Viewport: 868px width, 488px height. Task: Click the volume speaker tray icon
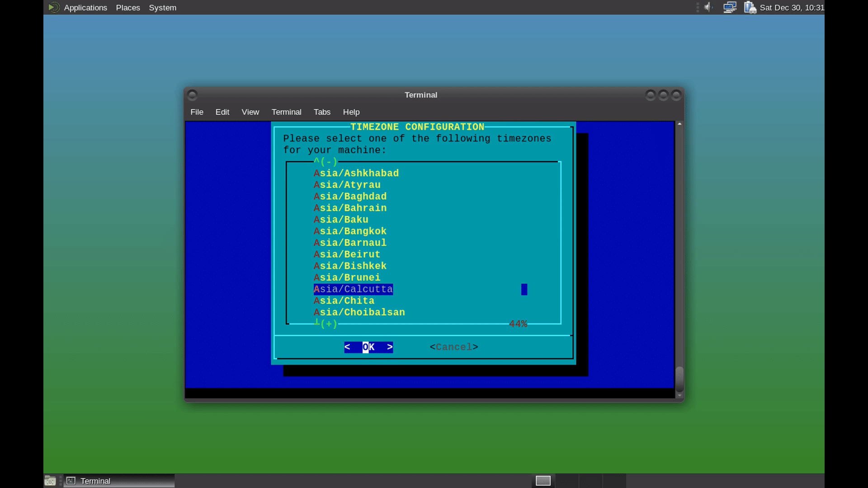point(708,7)
